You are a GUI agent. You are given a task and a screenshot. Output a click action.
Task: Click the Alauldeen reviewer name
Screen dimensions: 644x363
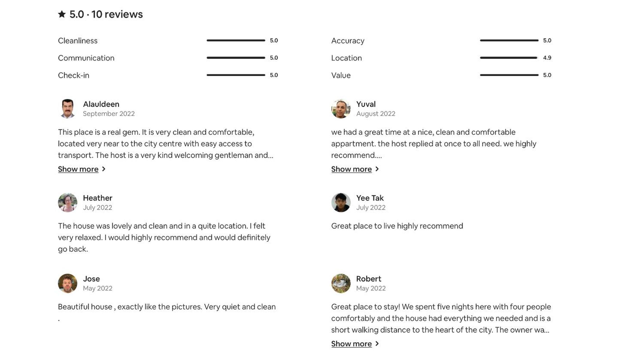[x=101, y=104]
